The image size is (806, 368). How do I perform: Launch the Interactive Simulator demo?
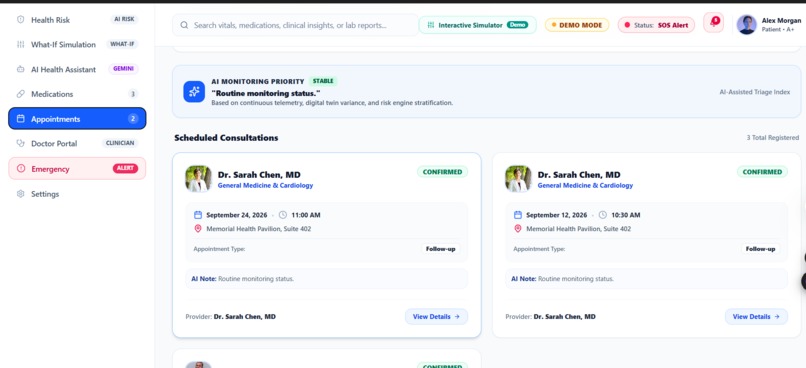tap(478, 25)
